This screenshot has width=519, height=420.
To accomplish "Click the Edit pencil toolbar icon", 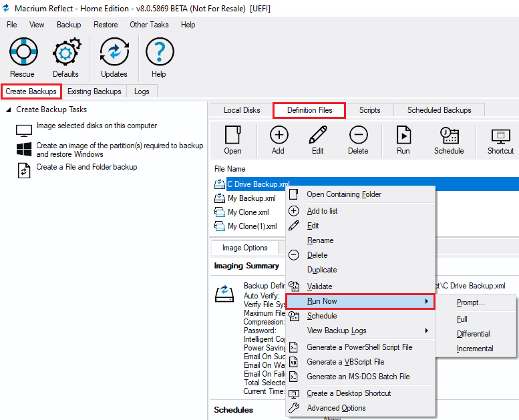I will 318,135.
